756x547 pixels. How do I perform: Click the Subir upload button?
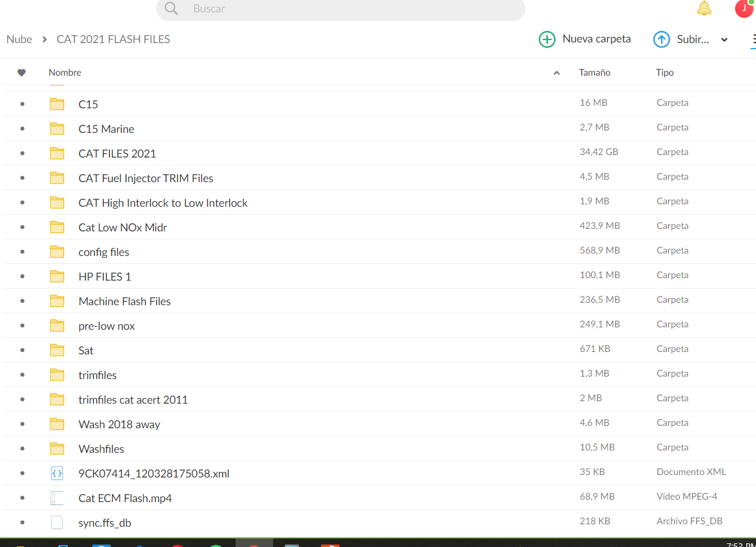682,39
